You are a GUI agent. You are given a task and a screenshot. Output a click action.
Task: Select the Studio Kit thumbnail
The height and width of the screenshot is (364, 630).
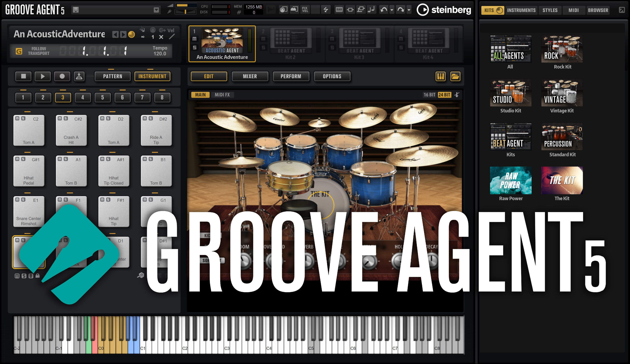pyautogui.click(x=511, y=93)
